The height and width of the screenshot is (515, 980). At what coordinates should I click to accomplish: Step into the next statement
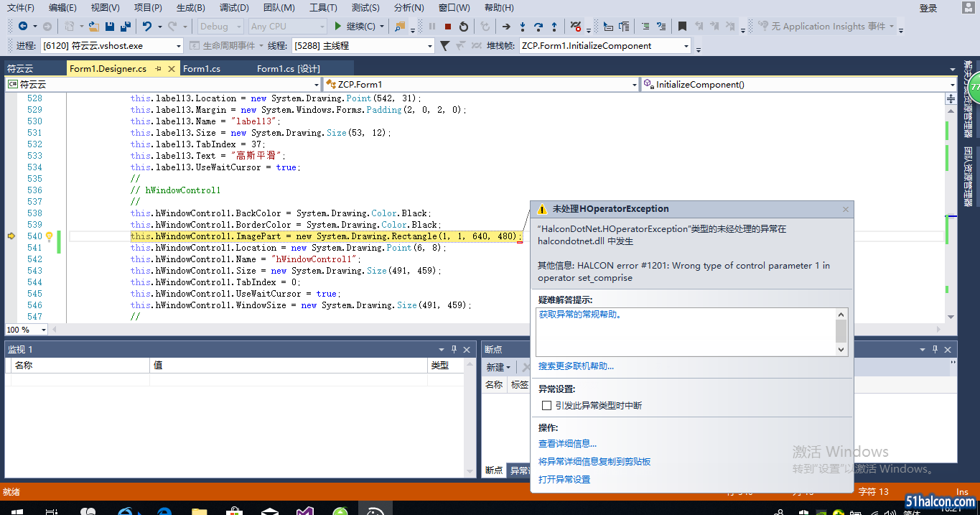pos(523,27)
